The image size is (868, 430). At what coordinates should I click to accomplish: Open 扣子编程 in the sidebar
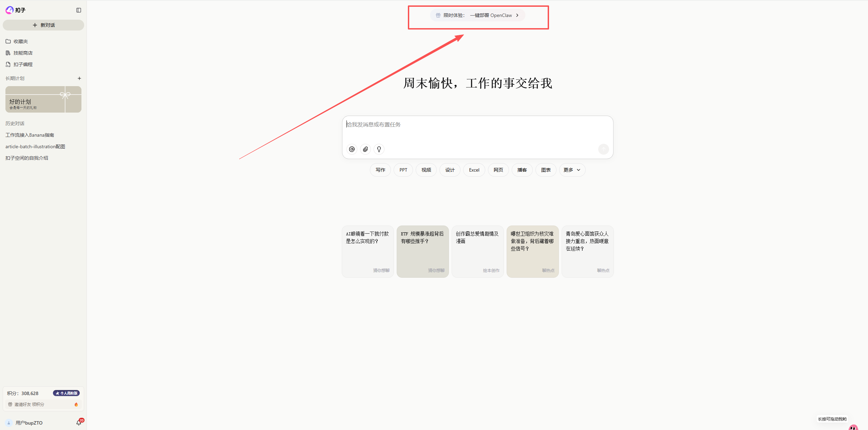tap(23, 64)
